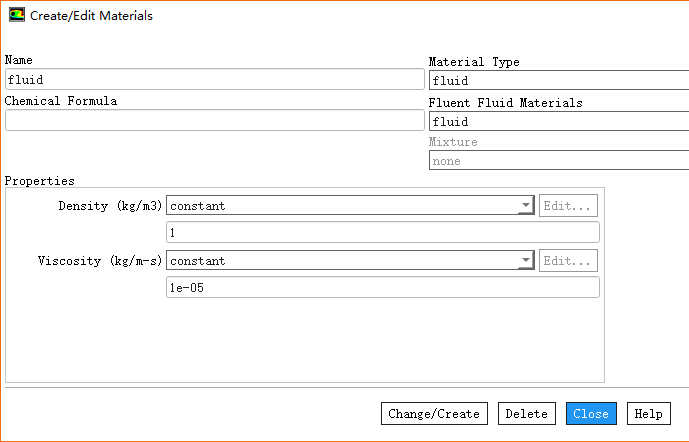Click the Edit button beside Viscosity

(x=568, y=261)
